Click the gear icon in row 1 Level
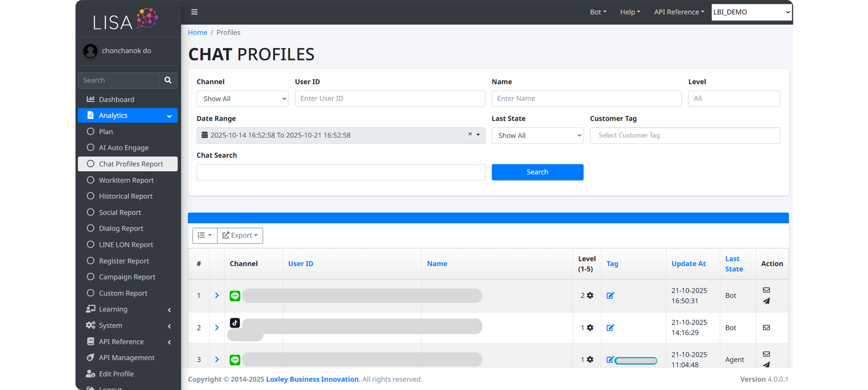Image resolution: width=868 pixels, height=390 pixels. point(590,295)
